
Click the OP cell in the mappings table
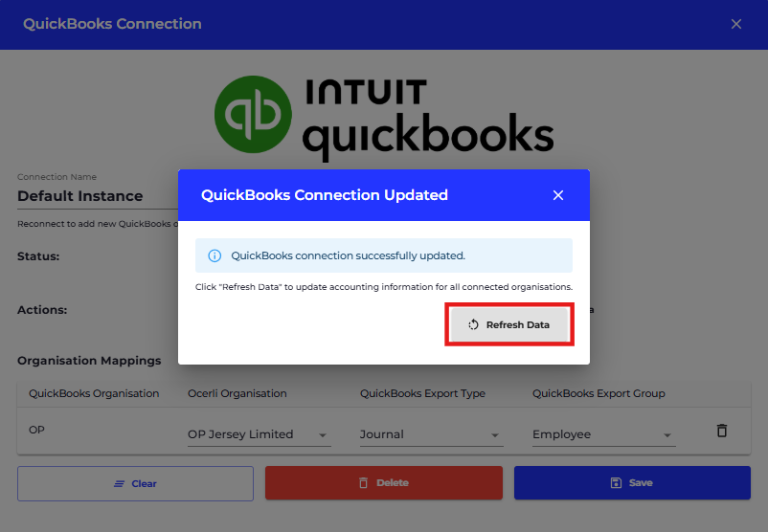pyautogui.click(x=36, y=430)
